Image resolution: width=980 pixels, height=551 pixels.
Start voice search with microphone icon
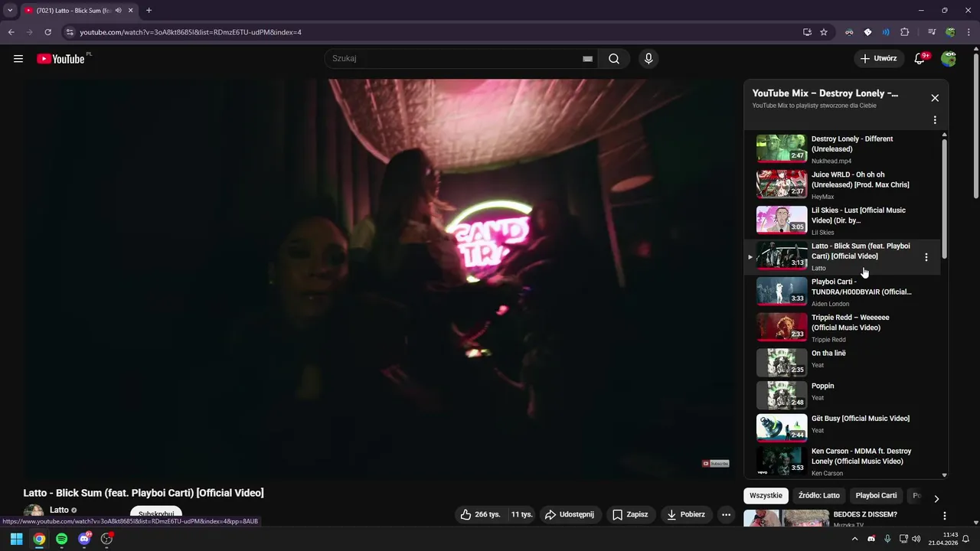648,59
